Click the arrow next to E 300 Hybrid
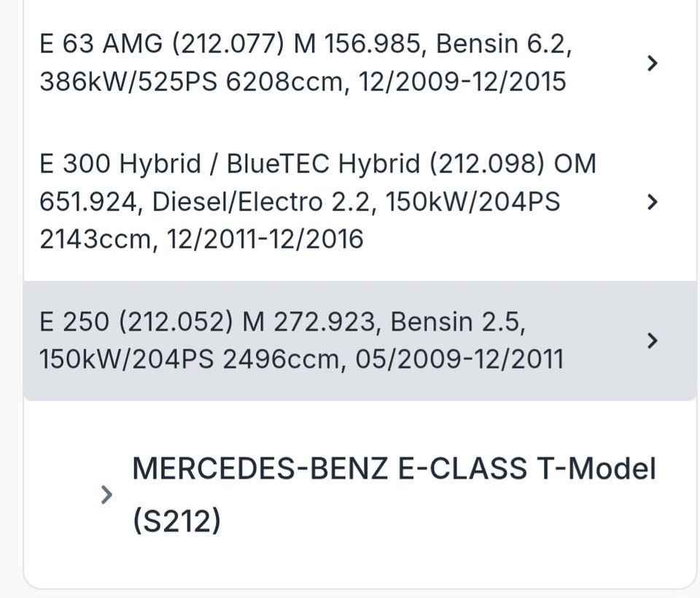Image resolution: width=700 pixels, height=598 pixels. (x=653, y=202)
